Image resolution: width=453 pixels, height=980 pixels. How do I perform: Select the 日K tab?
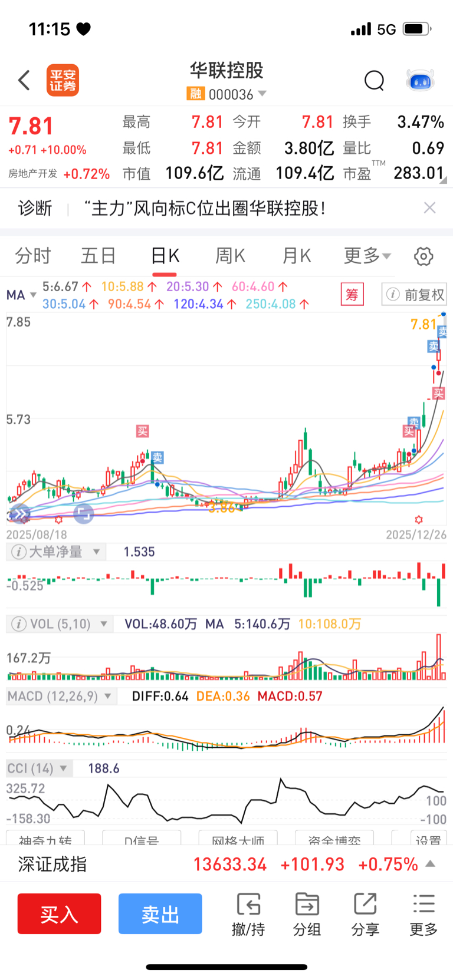tap(165, 256)
